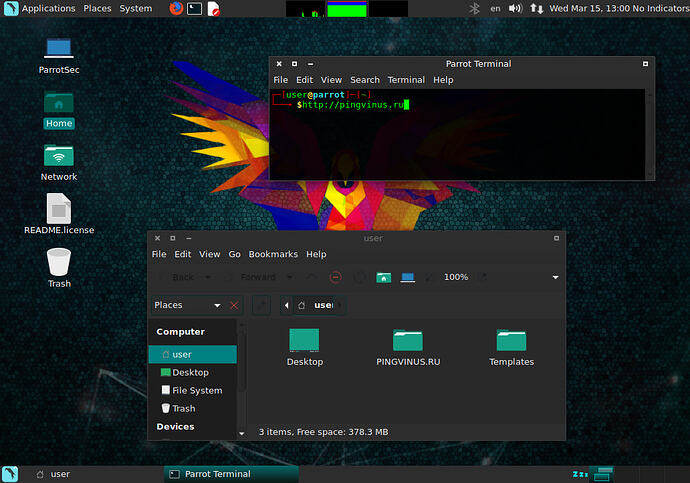Click the Forward button in file manager
The width and height of the screenshot is (690, 483).
point(253,277)
